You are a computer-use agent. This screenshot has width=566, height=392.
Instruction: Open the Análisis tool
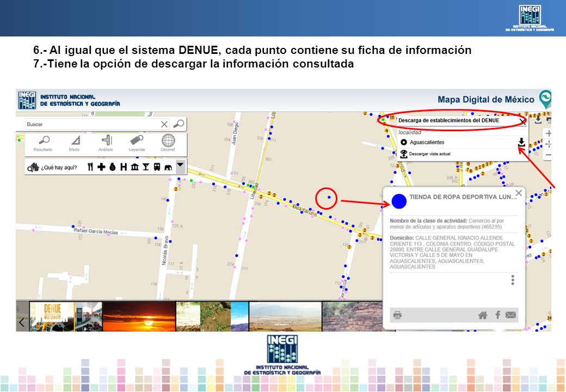[106, 143]
